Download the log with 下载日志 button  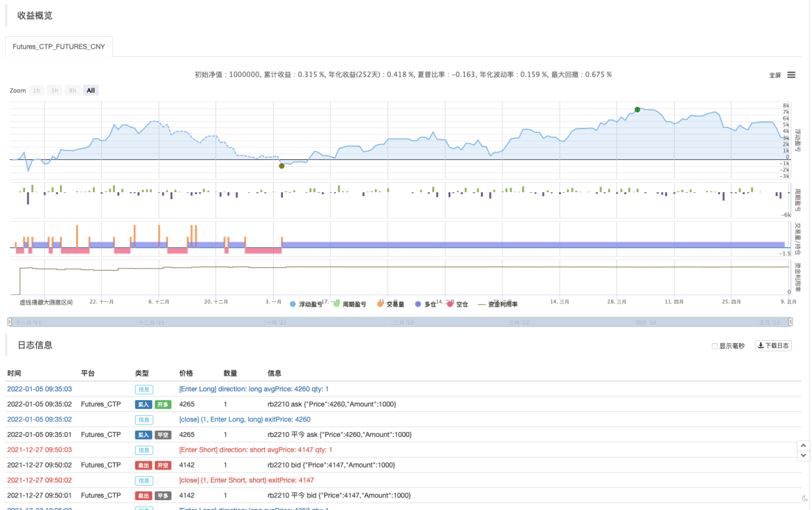click(x=773, y=345)
